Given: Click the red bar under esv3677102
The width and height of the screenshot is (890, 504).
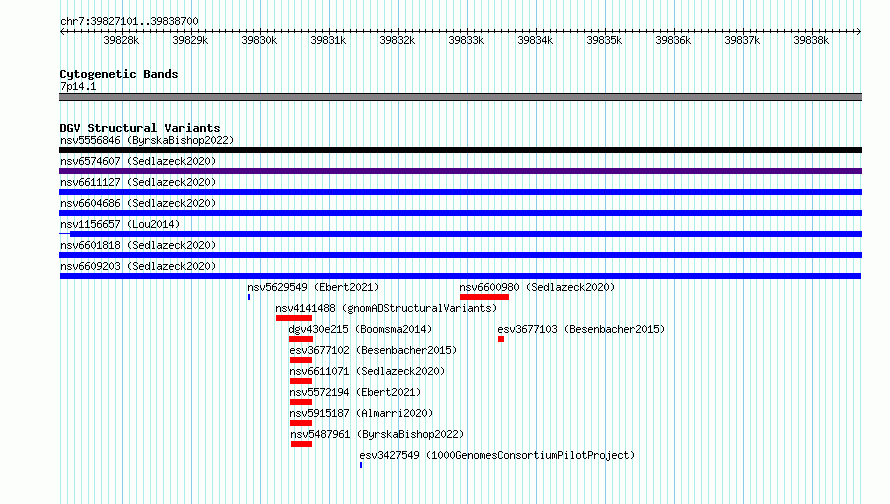Looking at the screenshot, I should pyautogui.click(x=301, y=360).
